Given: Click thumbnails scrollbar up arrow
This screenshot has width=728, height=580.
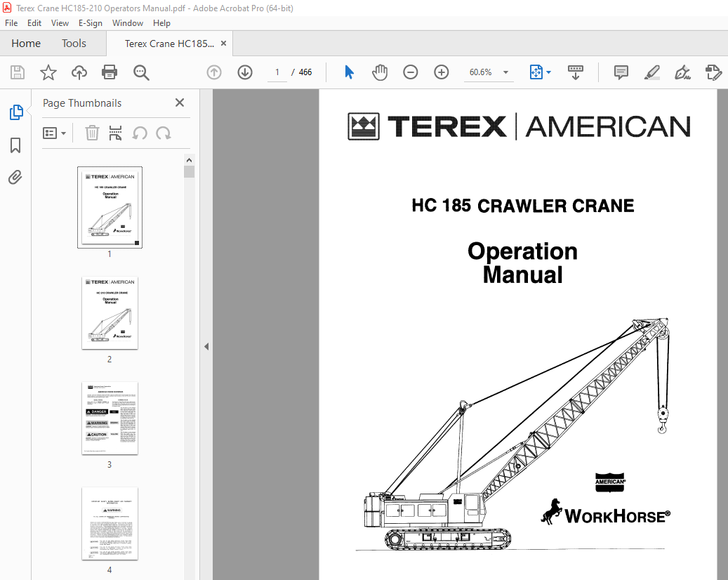Looking at the screenshot, I should tap(189, 160).
